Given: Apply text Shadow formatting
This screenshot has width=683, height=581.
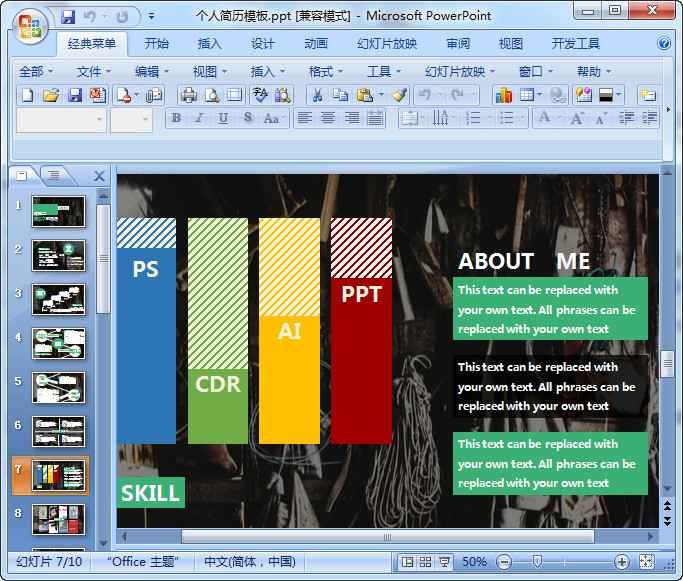Looking at the screenshot, I should tap(247, 118).
